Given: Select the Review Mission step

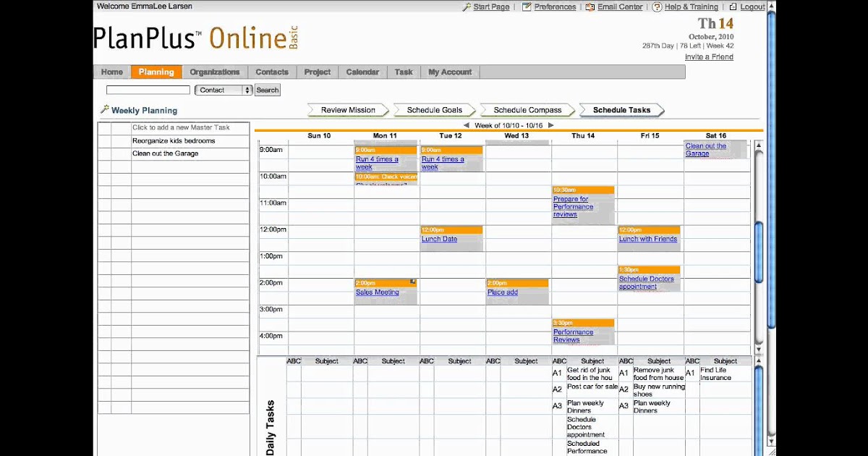Looking at the screenshot, I should pos(348,110).
